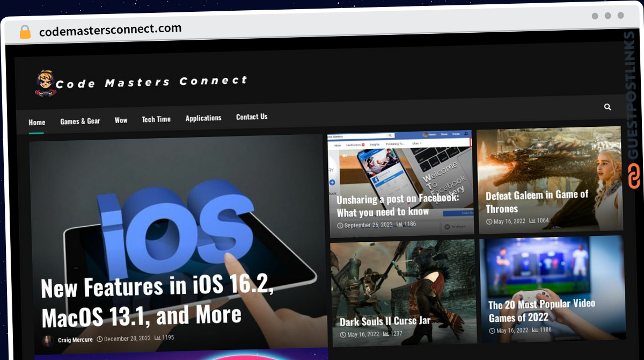Click the 'December 20, 2022' date
The width and height of the screenshot is (644, 360).
(x=128, y=339)
